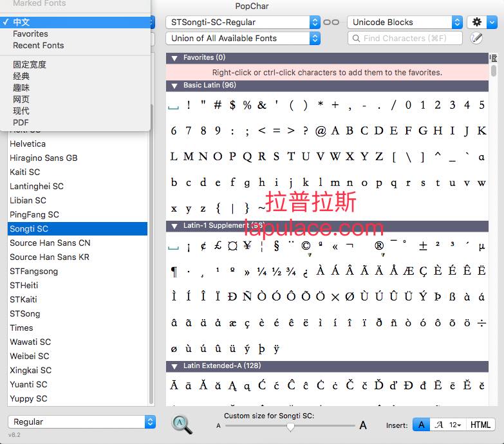Open the Unicode Blocks dropdown
The height and width of the screenshot is (444, 504).
[x=405, y=22]
